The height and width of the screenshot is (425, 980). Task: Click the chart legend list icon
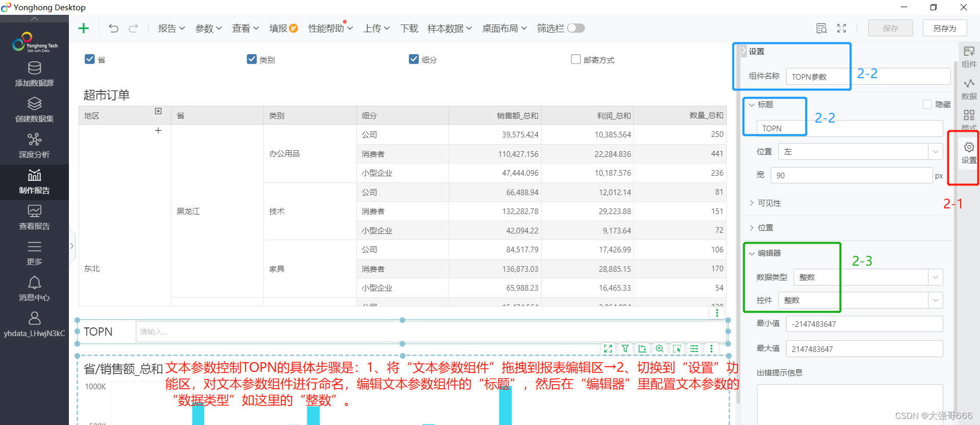coord(694,348)
